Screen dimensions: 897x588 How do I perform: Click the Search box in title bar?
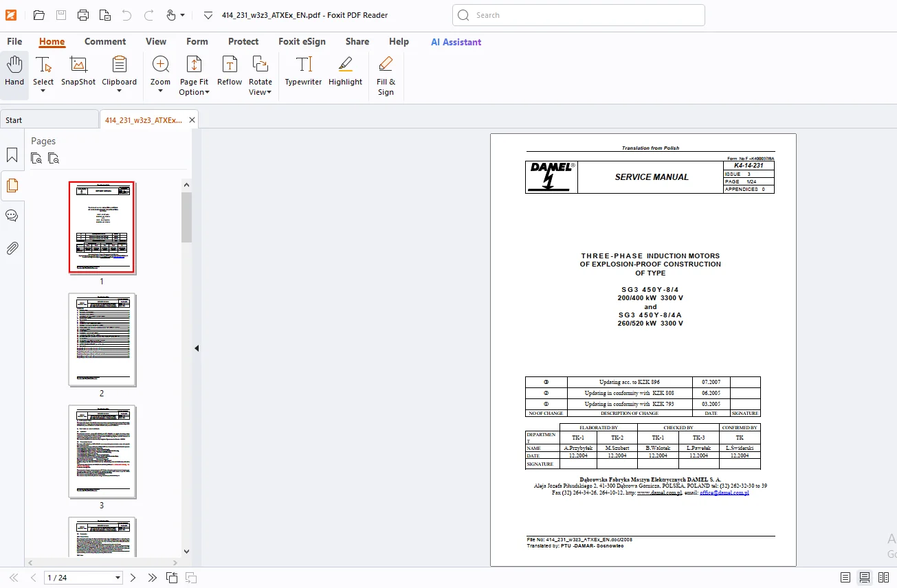(x=579, y=15)
